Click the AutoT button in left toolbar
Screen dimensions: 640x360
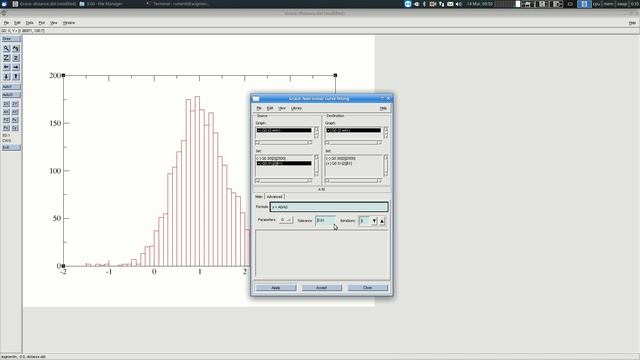click(x=11, y=87)
